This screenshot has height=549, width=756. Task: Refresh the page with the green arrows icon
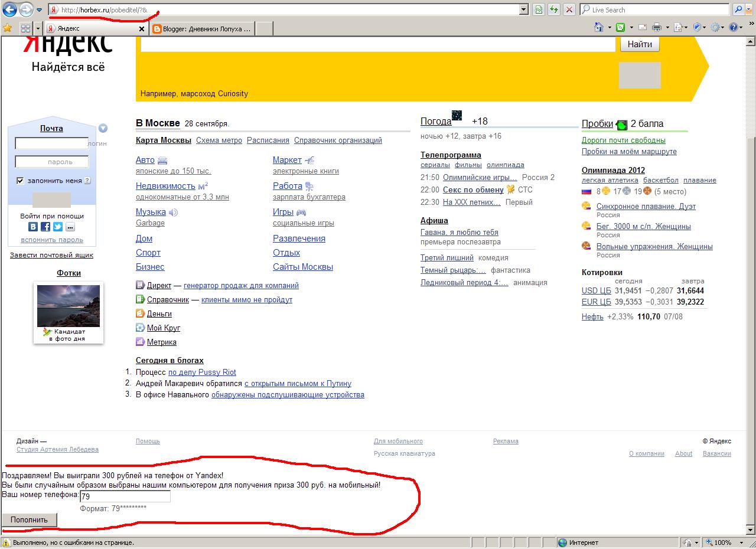(554, 9)
